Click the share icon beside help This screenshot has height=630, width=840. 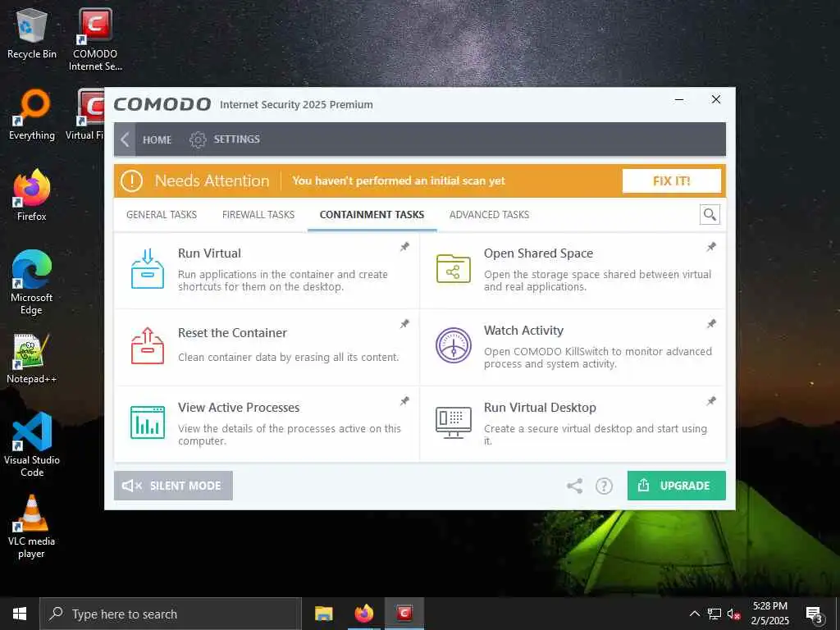[x=575, y=486]
